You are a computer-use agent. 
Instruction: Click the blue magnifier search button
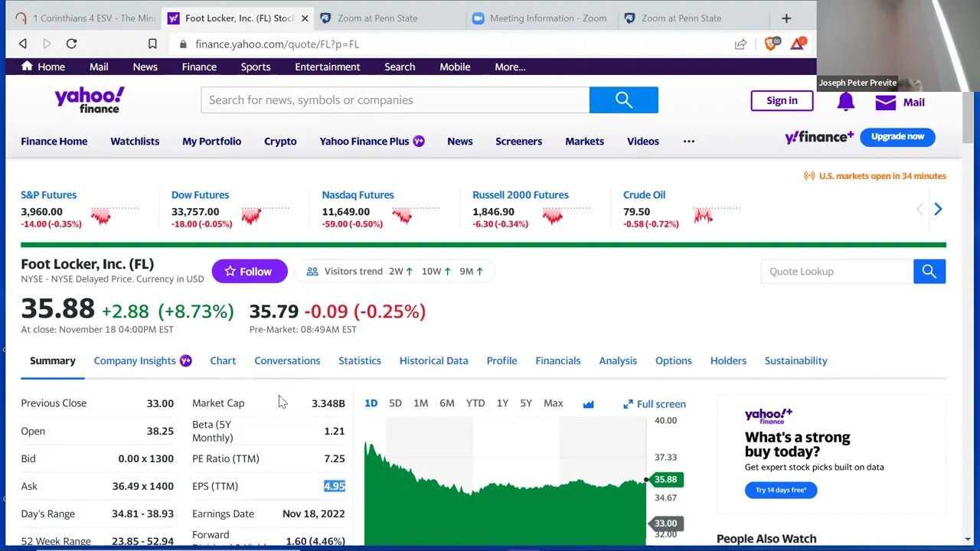[x=624, y=100]
